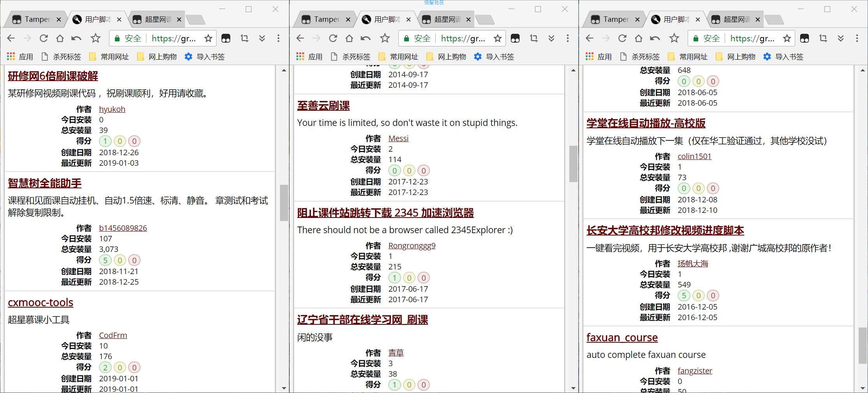Screen dimensions: 868x393
Task: Click the undo curved arrow in the 至善云刷课 window
Action: pos(366,38)
